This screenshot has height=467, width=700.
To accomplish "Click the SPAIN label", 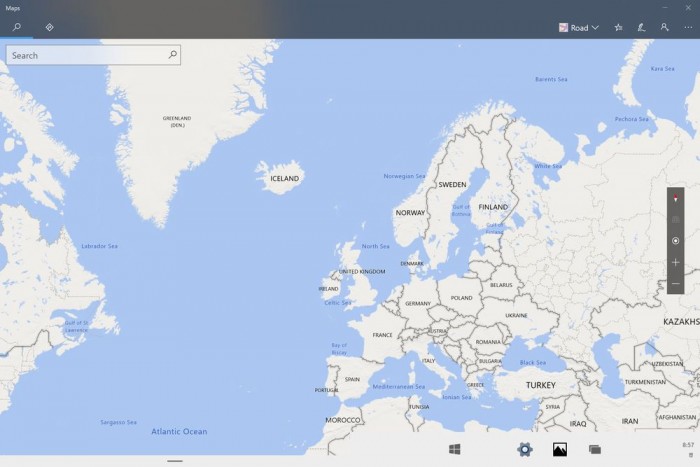I will [x=352, y=379].
